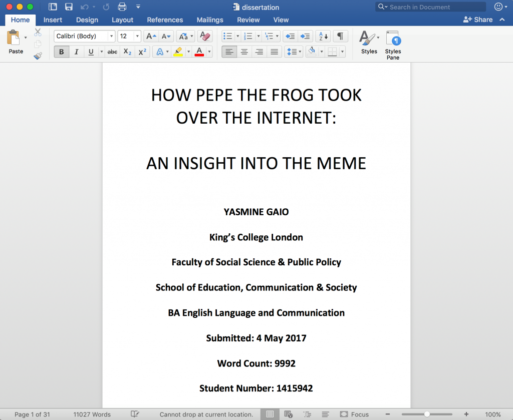This screenshot has height=420, width=513.
Task: Open the Styles Pane
Action: pos(393,45)
